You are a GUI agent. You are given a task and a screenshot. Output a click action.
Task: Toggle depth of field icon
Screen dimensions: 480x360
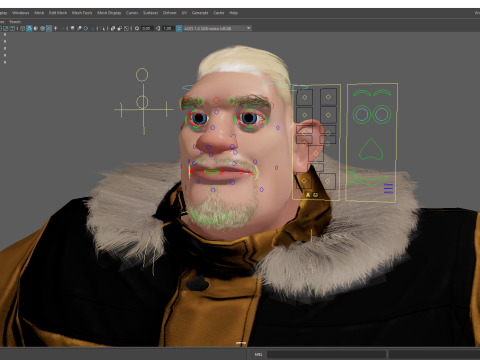tap(92, 28)
